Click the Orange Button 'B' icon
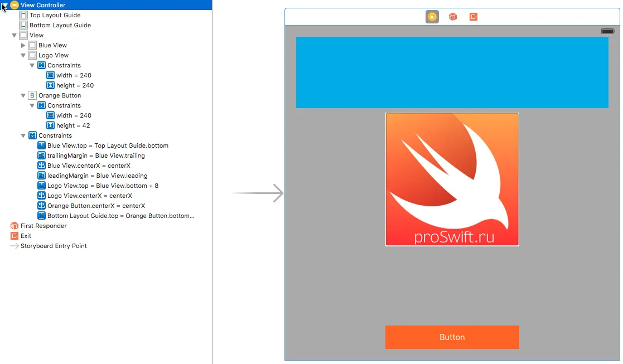The image size is (623, 364). 32,95
